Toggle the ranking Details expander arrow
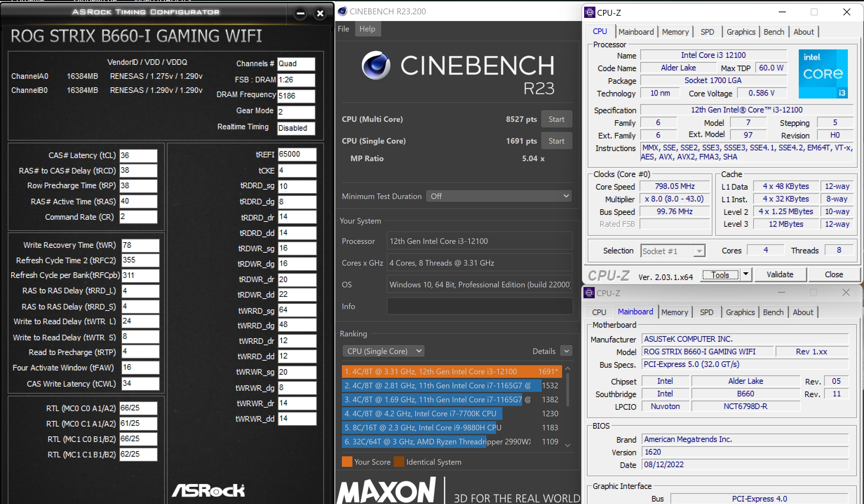Screen dimensions: 864x504 point(566,351)
